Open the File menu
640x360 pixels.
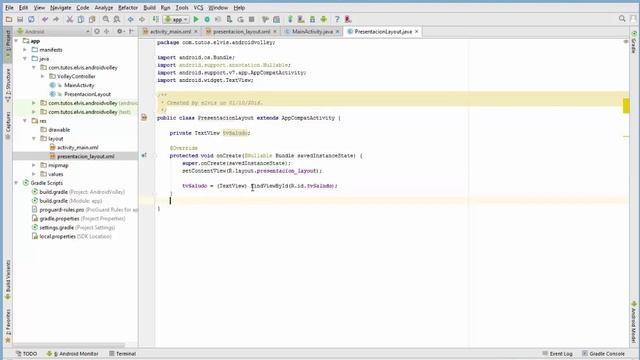[9, 8]
